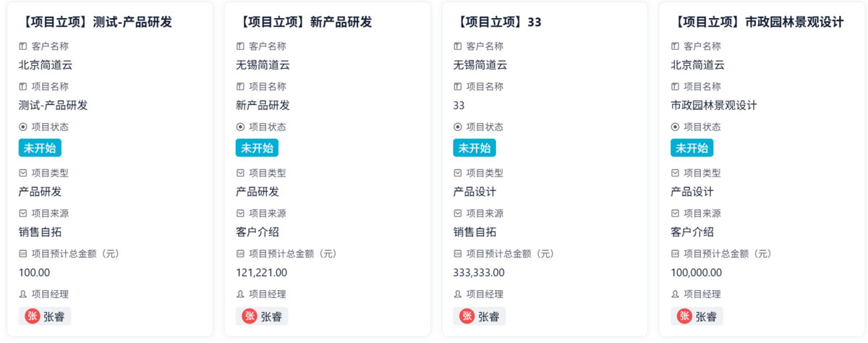Select 张睿 manager chip in 【项目立项】33 card
Image resolution: width=868 pixels, height=343 pixels.
point(480,316)
